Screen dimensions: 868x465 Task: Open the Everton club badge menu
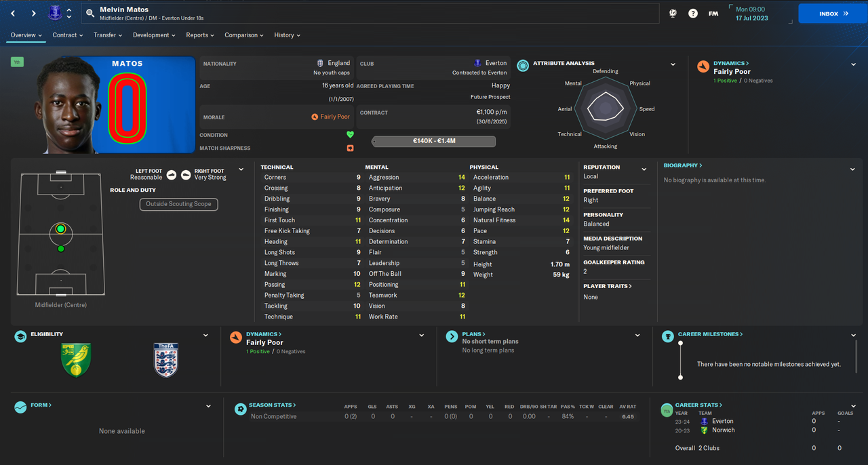tap(55, 13)
